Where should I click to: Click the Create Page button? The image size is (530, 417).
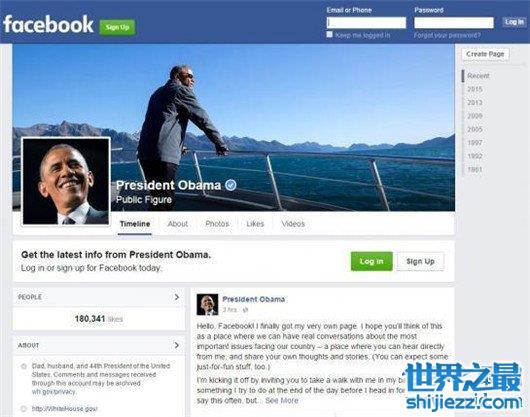[x=485, y=54]
